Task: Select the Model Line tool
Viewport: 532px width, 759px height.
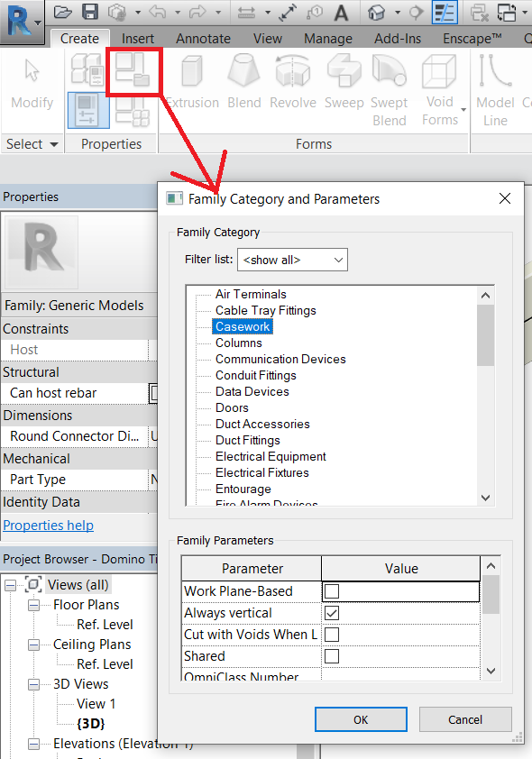Action: pos(495,90)
